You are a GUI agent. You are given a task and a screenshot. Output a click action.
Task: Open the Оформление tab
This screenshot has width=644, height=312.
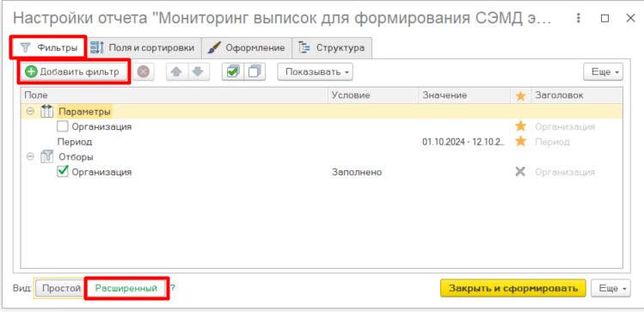[x=246, y=47]
